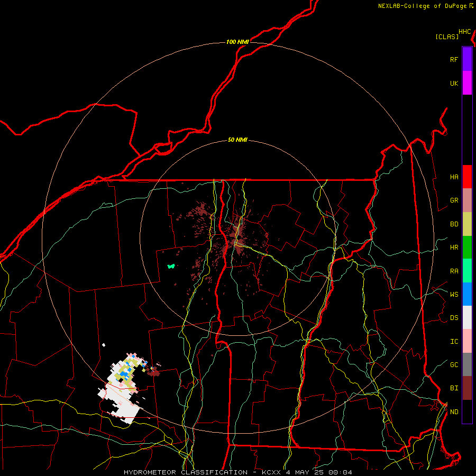Click the UK magenta legend swatch
This screenshot has height=476, width=476.
tap(467, 83)
